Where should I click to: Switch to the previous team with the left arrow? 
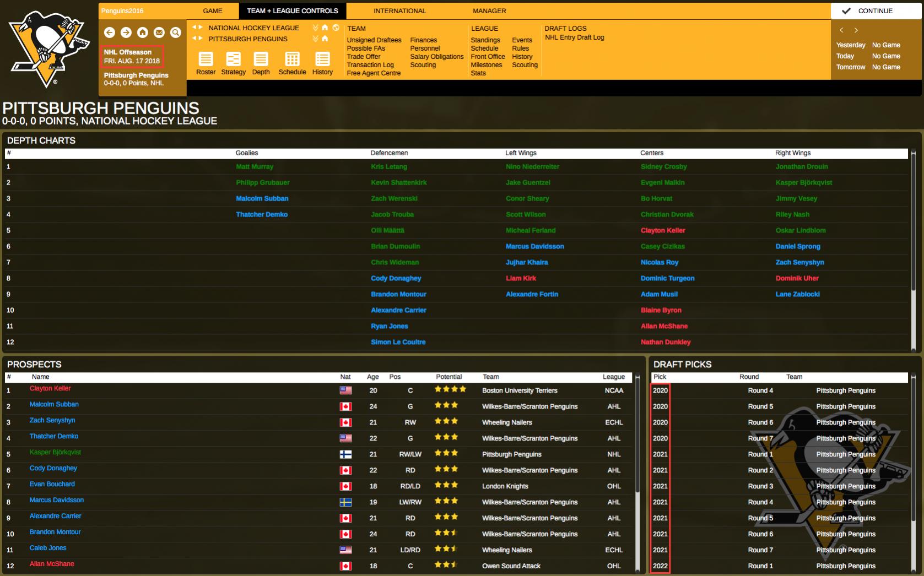pyautogui.click(x=194, y=39)
